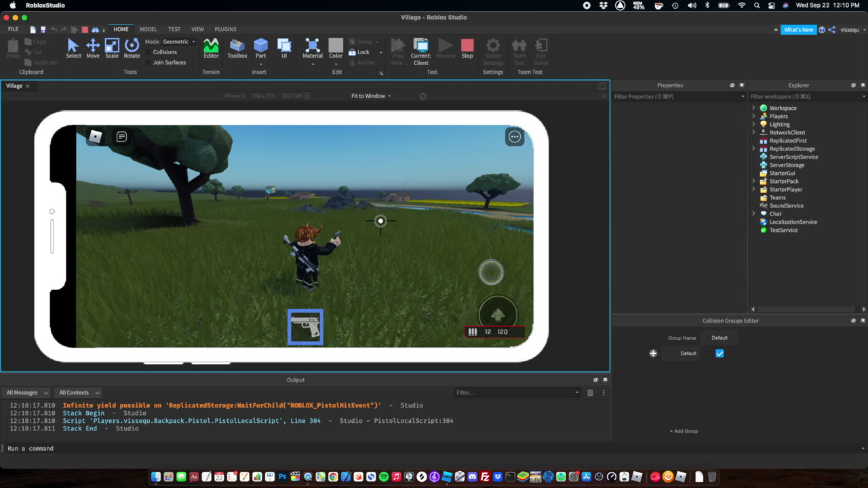This screenshot has height=488, width=868.
Task: Select the Village document tab
Action: (x=14, y=86)
